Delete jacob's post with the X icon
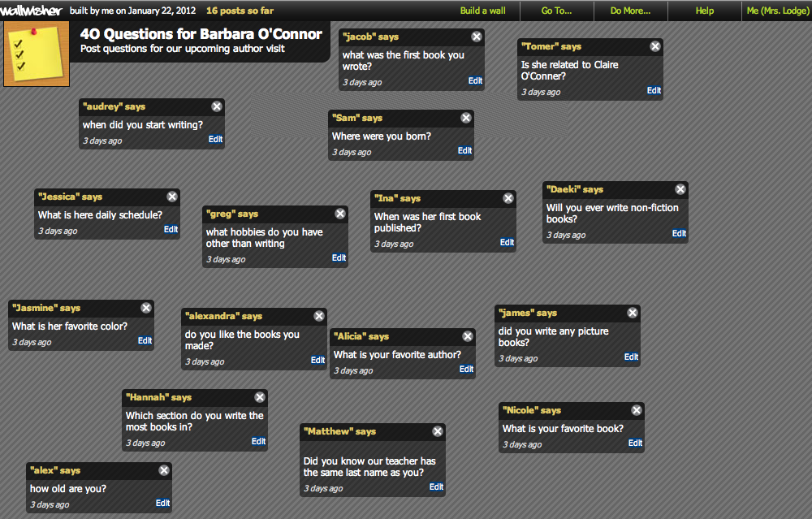This screenshot has height=519, width=812. pos(477,37)
